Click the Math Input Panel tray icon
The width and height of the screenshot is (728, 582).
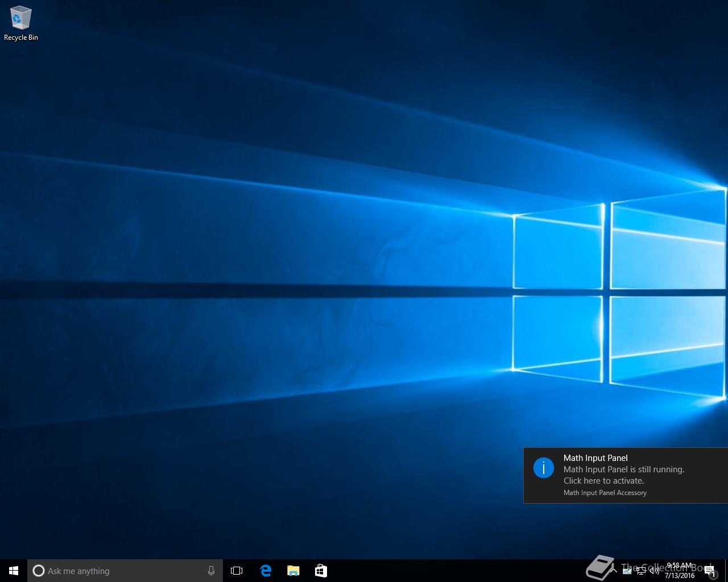click(627, 571)
